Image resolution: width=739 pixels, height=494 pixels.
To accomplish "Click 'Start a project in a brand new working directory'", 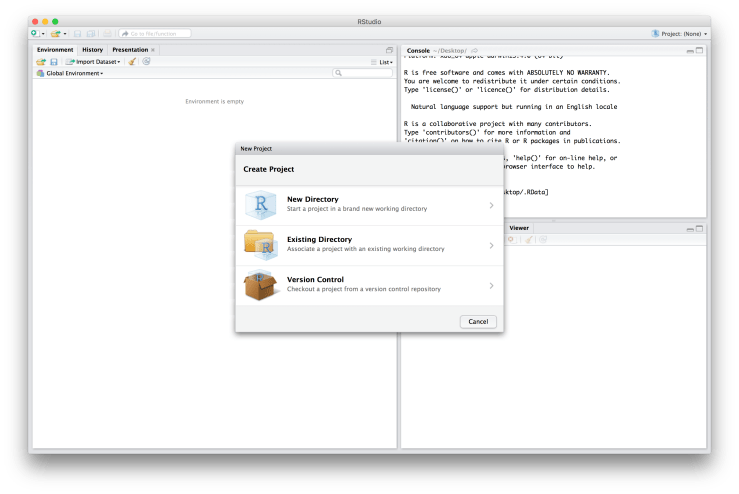I will point(357,209).
